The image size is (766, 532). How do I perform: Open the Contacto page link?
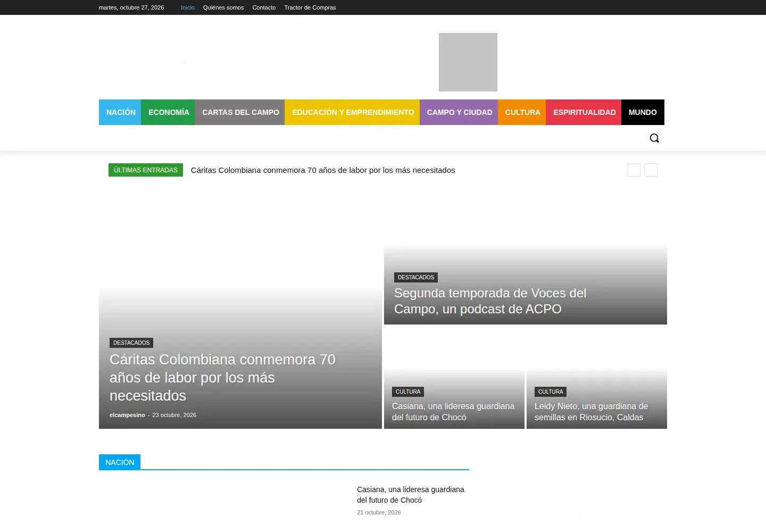click(x=264, y=7)
